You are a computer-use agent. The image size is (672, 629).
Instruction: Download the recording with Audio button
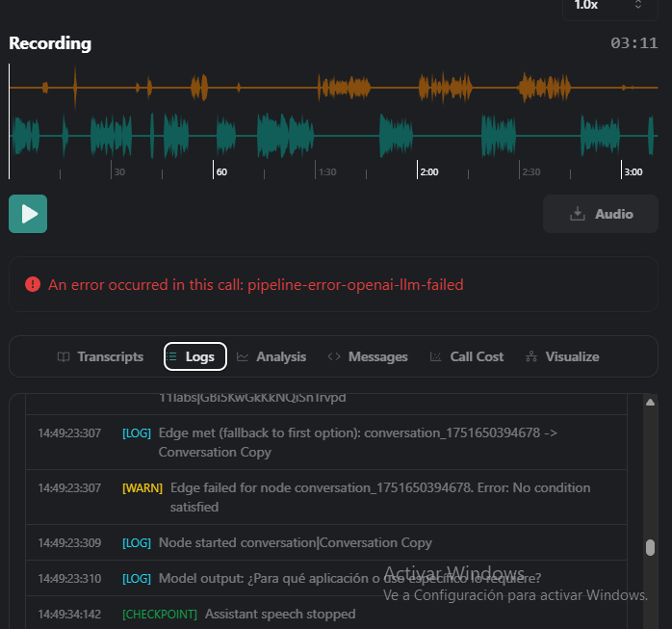click(x=601, y=214)
